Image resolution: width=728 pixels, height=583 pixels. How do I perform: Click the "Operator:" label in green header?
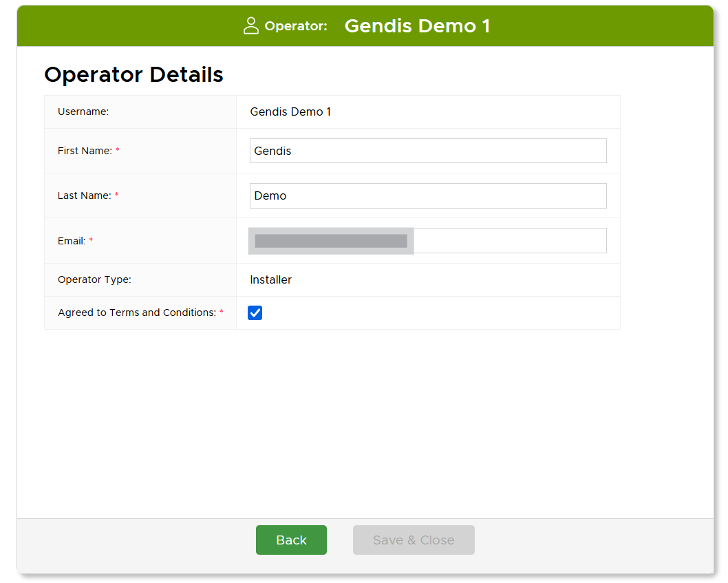[296, 26]
